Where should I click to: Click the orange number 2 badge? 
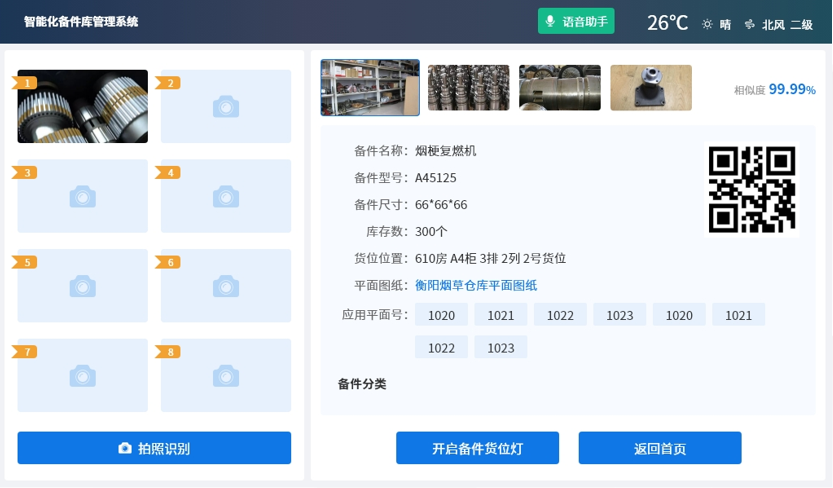point(168,83)
